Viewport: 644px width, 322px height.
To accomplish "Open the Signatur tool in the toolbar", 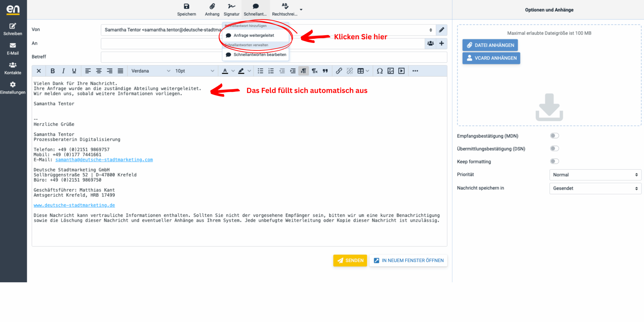I will (x=231, y=9).
